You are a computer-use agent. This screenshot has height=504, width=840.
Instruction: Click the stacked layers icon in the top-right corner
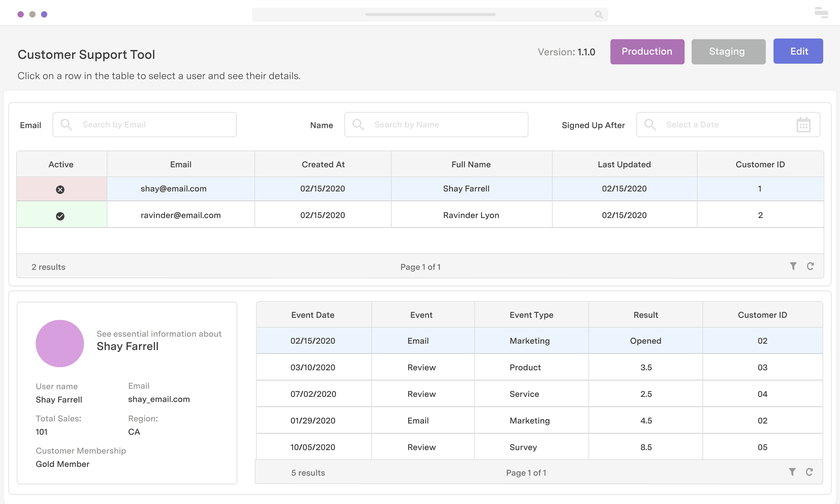pyautogui.click(x=821, y=13)
